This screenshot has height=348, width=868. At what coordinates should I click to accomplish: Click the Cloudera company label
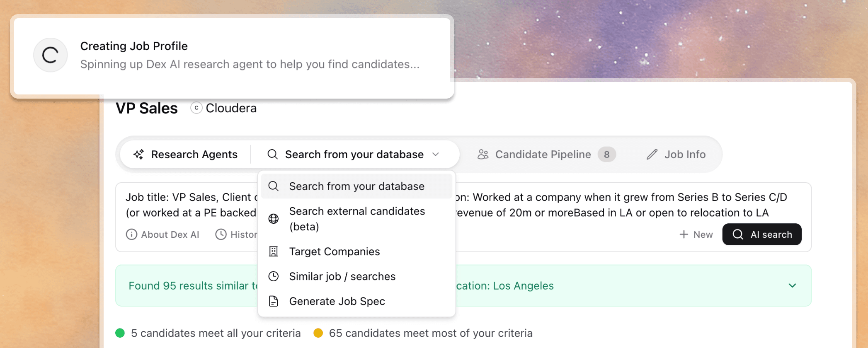point(231,108)
